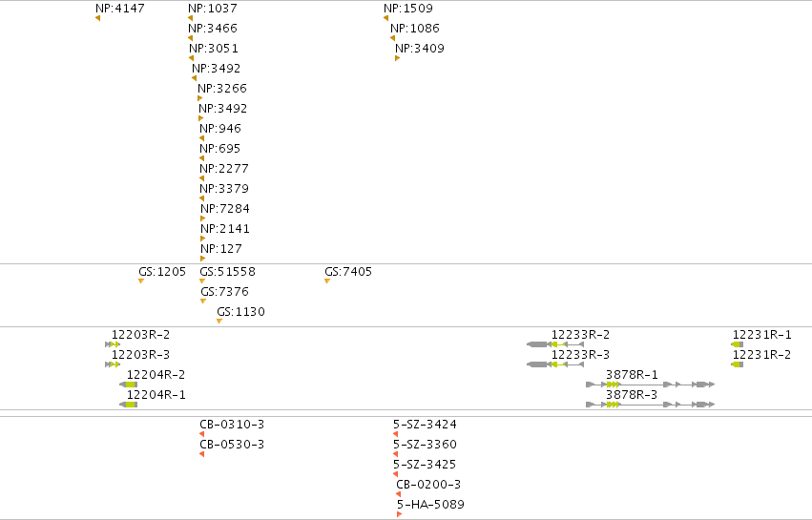Image resolution: width=812 pixels, height=520 pixels.
Task: Select the NP:3379 feature label
Action: point(223,189)
